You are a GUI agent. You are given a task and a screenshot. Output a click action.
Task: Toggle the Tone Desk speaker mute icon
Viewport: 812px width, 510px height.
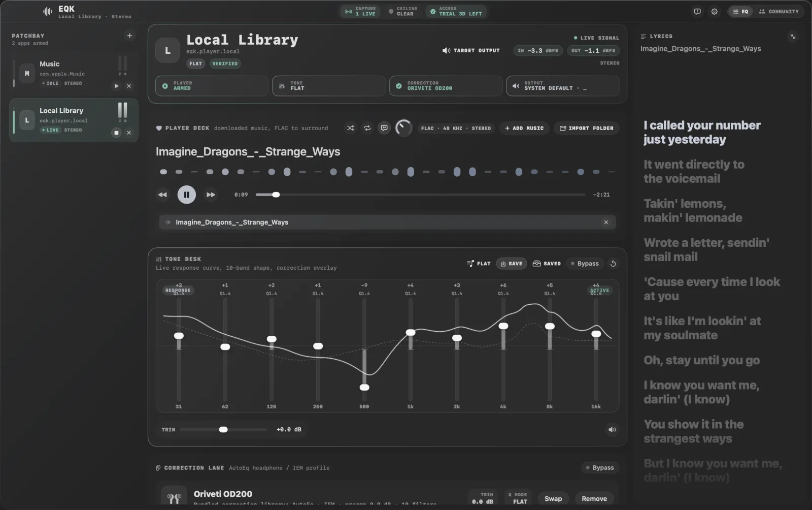pos(612,429)
